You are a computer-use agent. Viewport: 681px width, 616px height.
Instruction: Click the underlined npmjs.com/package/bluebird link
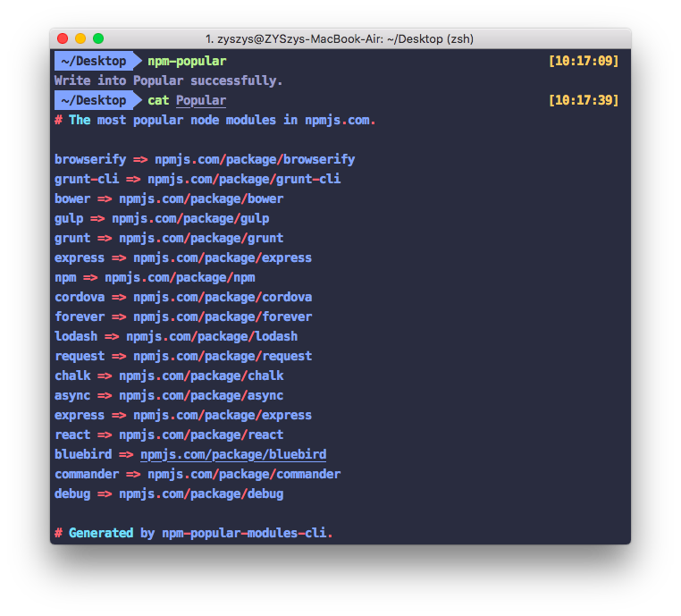tap(233, 455)
